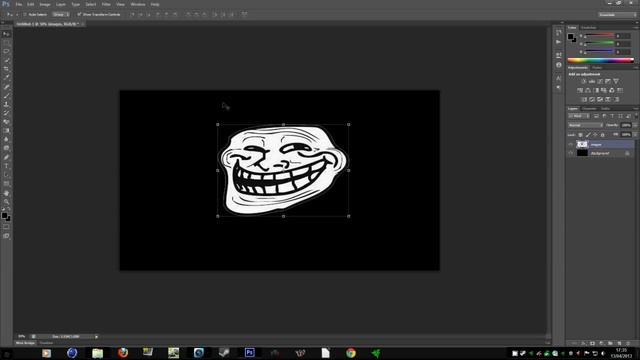Click the images layer thumbnail

click(582, 144)
